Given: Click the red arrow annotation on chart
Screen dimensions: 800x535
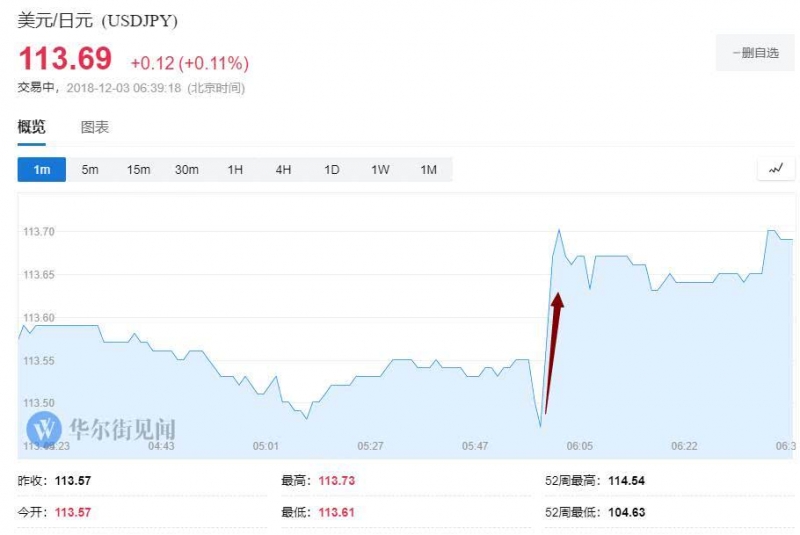Looking at the screenshot, I should (554, 353).
